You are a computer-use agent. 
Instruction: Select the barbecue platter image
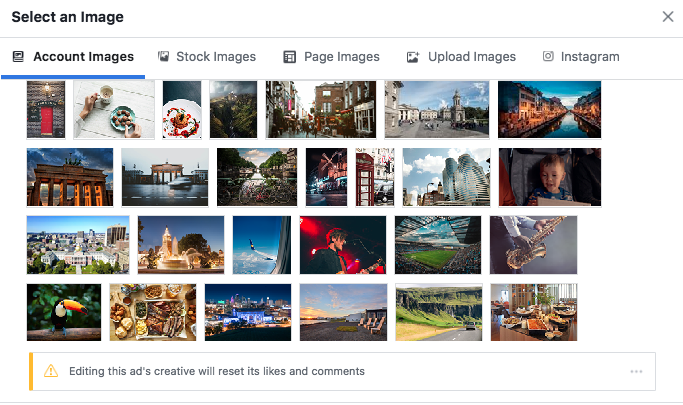[153, 312]
